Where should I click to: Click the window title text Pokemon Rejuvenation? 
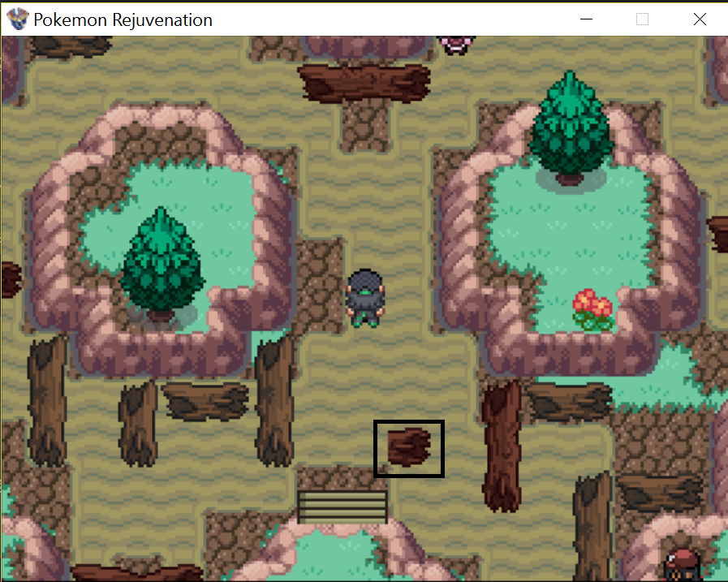(123, 20)
